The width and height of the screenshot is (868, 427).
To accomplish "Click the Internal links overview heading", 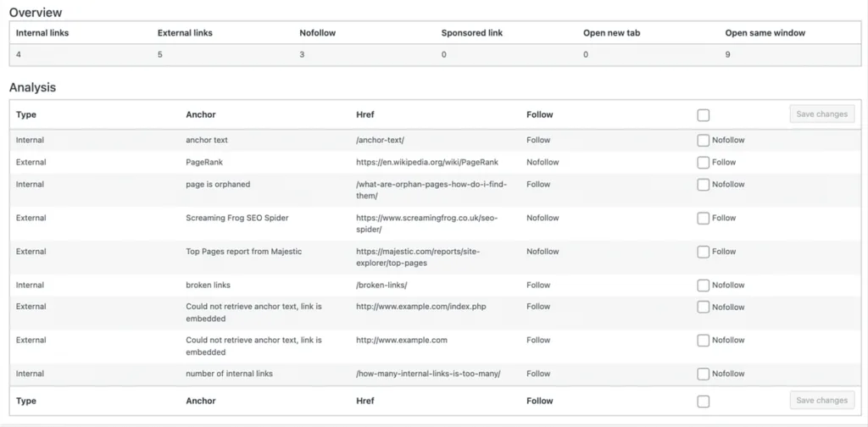I will point(42,33).
